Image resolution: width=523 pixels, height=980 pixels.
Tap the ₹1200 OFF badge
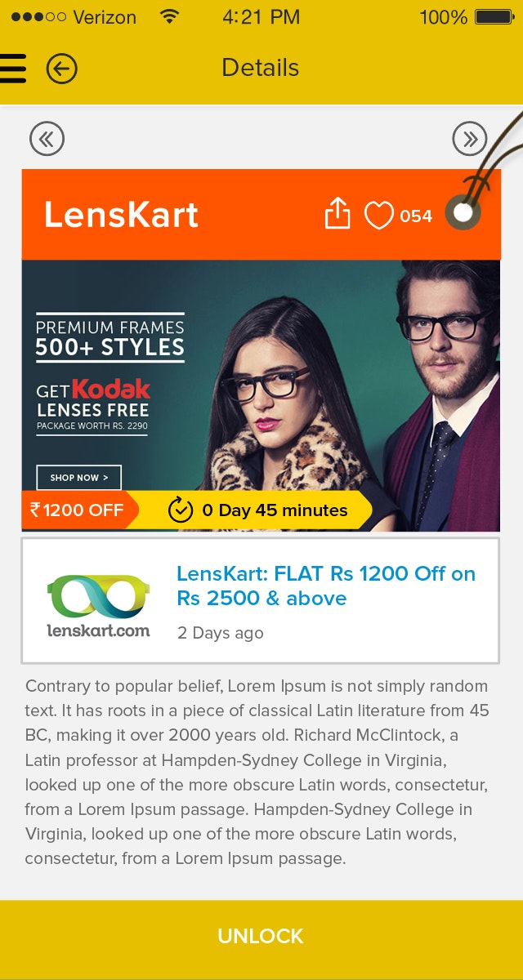point(78,510)
